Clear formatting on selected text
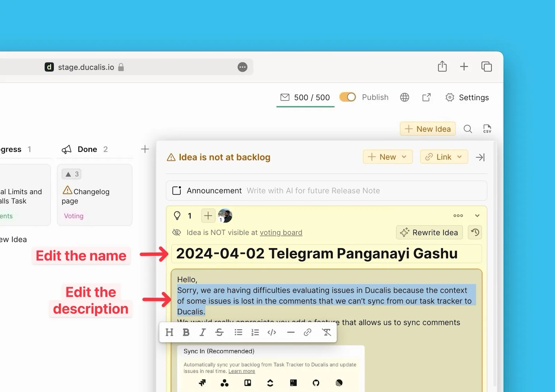 point(326,332)
